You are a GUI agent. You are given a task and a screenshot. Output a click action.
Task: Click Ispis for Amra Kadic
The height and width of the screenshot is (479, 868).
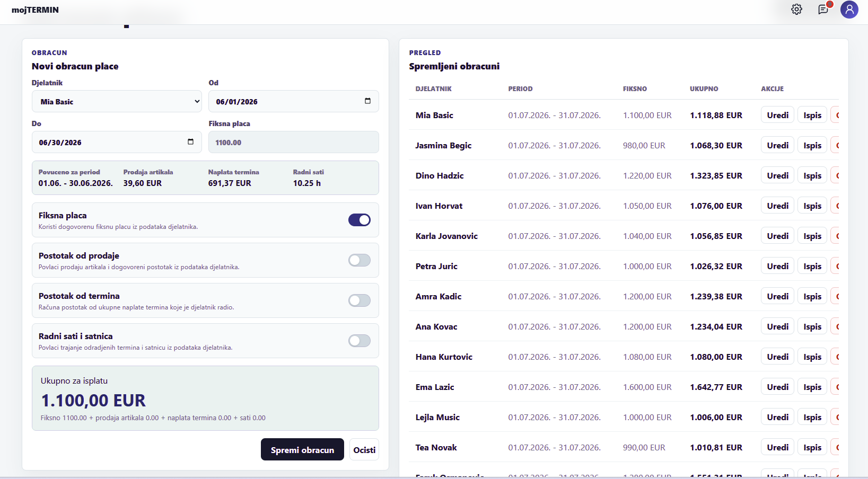tap(812, 296)
